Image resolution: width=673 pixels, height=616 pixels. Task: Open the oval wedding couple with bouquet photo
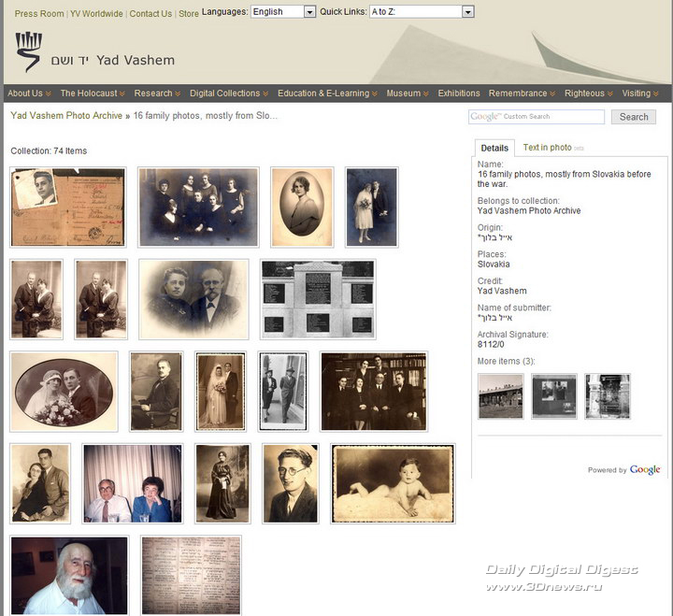pos(64,391)
